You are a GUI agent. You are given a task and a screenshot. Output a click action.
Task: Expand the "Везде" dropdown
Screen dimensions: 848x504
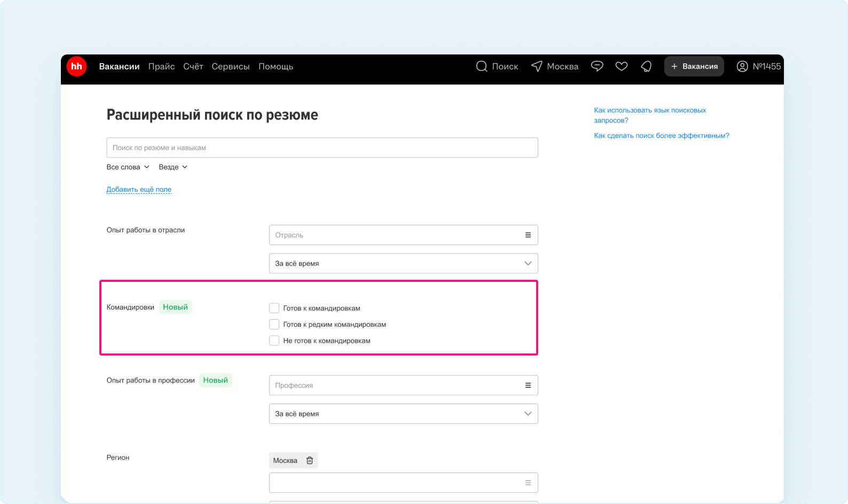[x=173, y=167]
